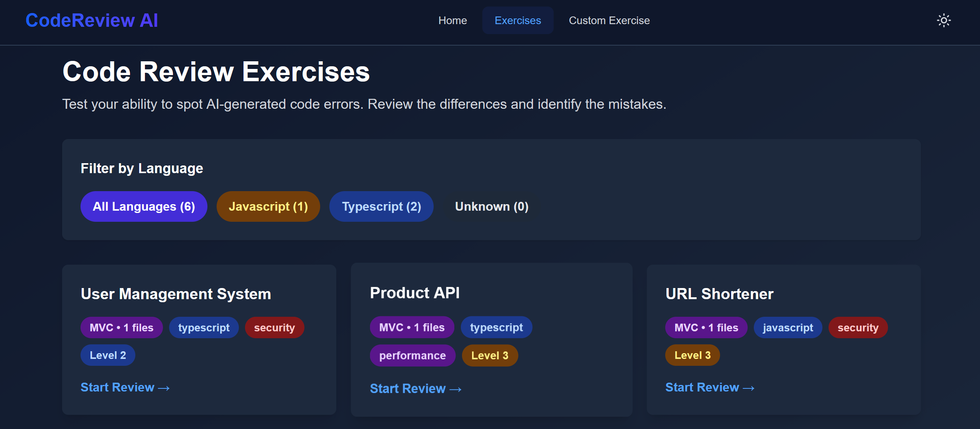Filter exercises by Javascript (1)
980x429 pixels.
(x=268, y=206)
